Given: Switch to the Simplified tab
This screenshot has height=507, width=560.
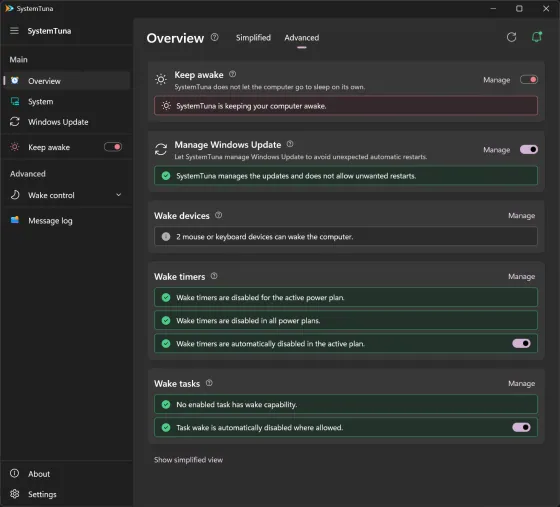Looking at the screenshot, I should tap(253, 37).
